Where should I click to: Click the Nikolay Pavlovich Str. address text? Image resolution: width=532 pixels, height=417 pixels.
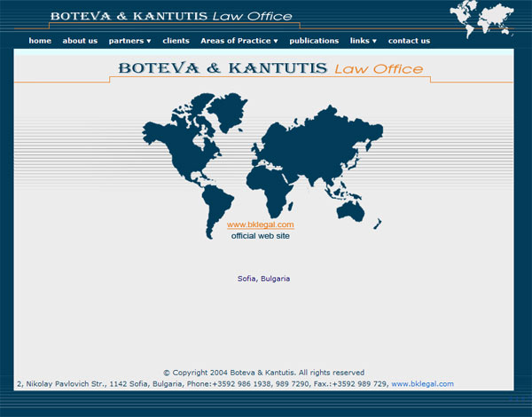(62, 383)
